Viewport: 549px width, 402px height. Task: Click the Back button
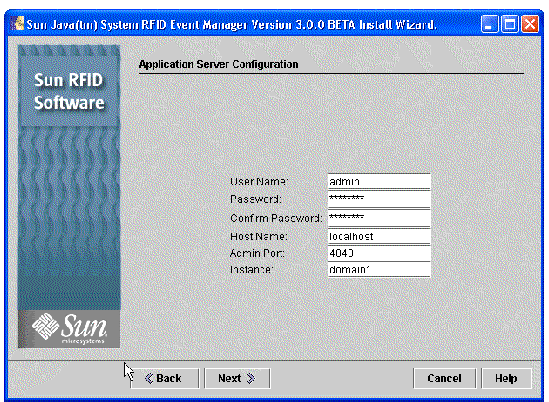165,378
